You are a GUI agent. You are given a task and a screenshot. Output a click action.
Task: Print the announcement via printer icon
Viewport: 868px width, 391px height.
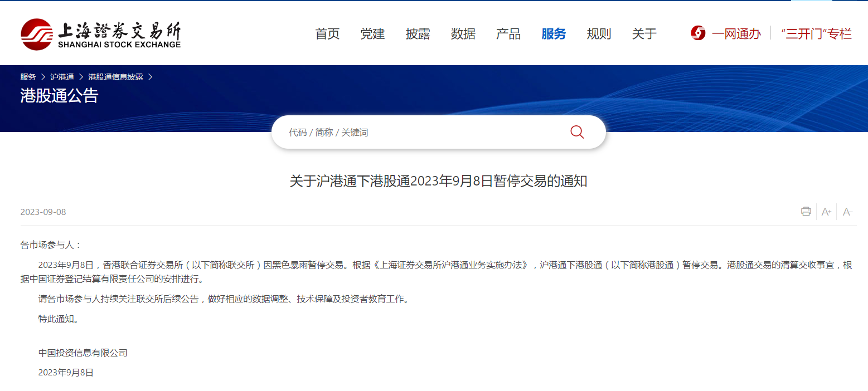(x=806, y=212)
